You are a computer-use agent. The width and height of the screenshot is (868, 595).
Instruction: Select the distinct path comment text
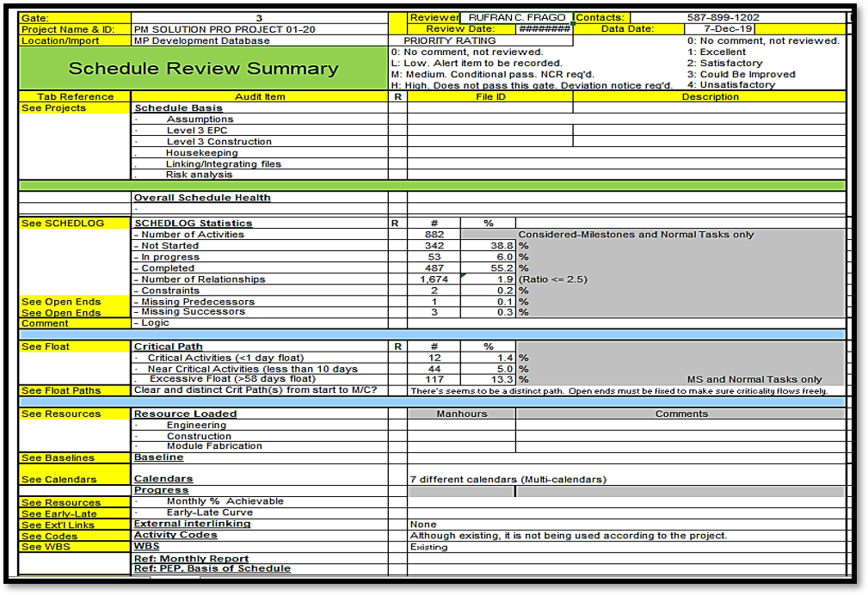(x=619, y=390)
